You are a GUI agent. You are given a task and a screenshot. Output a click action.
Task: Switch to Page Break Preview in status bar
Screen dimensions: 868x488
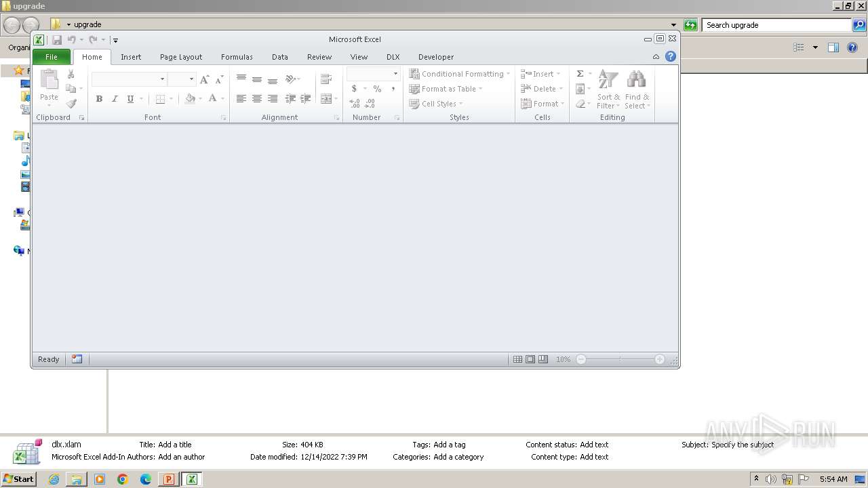(x=543, y=359)
